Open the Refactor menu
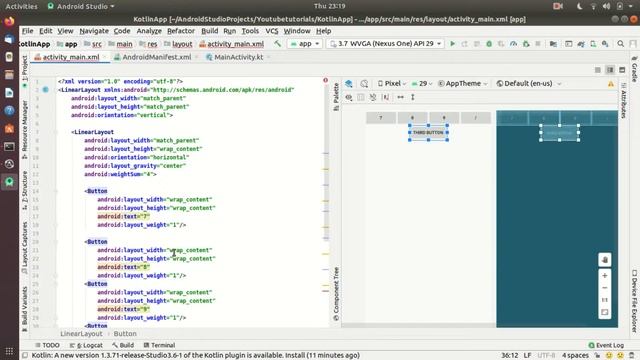 click(181, 31)
